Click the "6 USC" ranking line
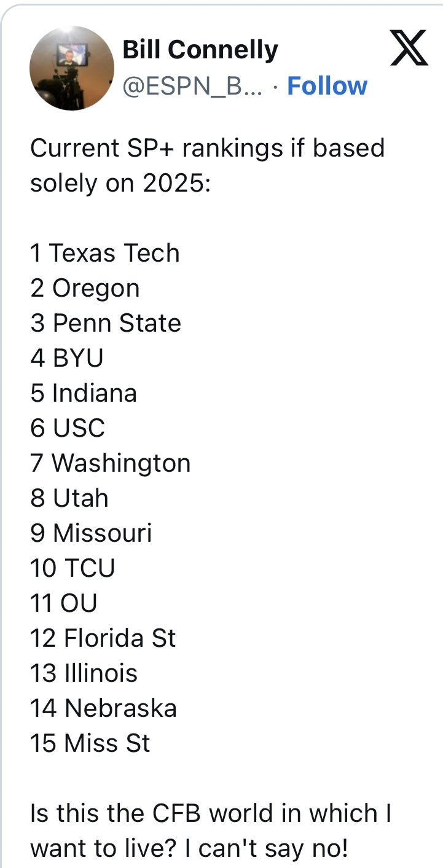 68,428
